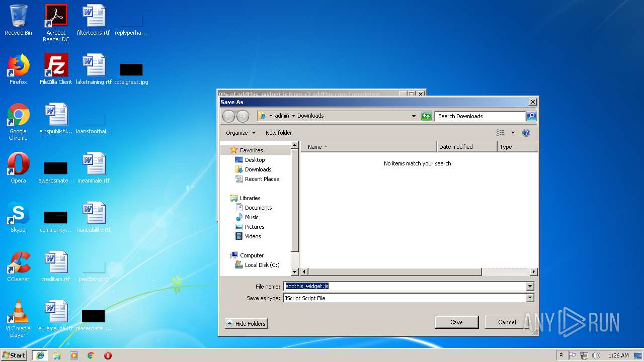644x362 pixels.
Task: Click the volume speaker tray icon
Action: coord(596,355)
